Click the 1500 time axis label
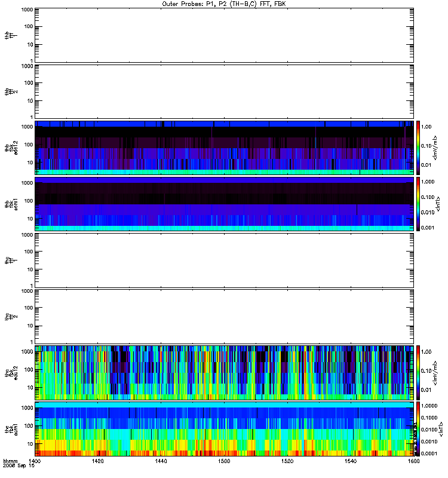448x478 pixels. 224,461
